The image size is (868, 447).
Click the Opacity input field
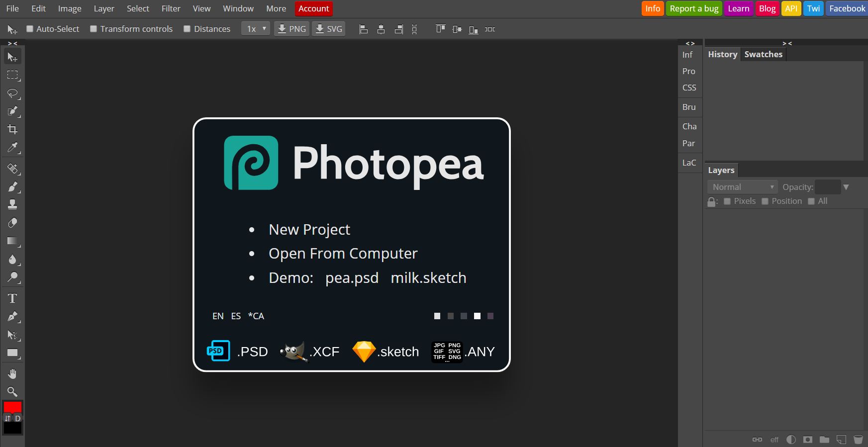(x=828, y=187)
